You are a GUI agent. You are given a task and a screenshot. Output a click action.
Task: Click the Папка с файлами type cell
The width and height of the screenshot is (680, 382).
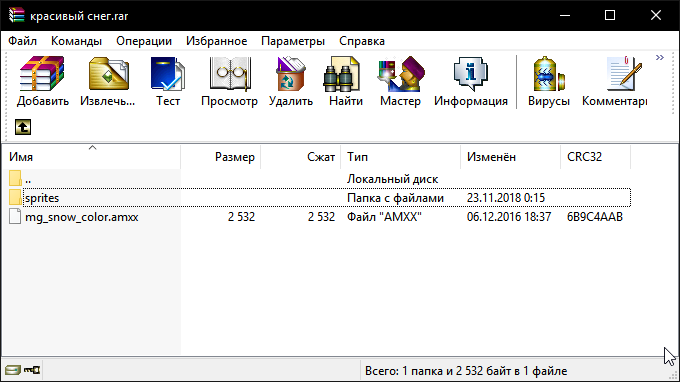pyautogui.click(x=395, y=198)
